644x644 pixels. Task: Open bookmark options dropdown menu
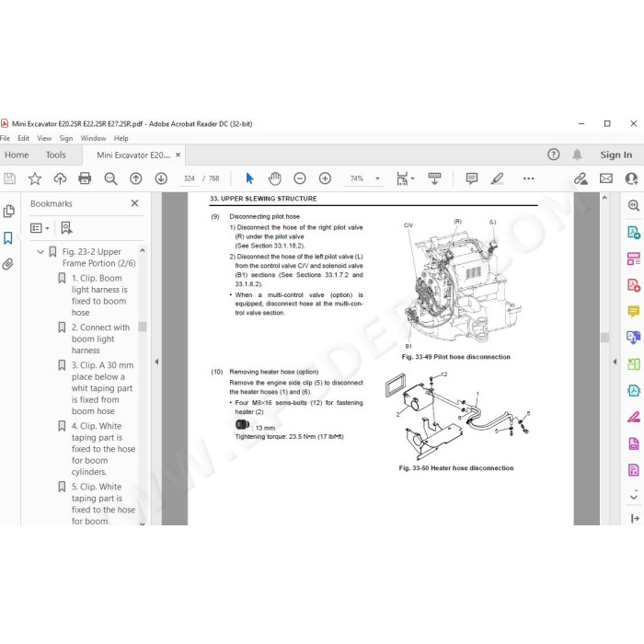(x=40, y=228)
